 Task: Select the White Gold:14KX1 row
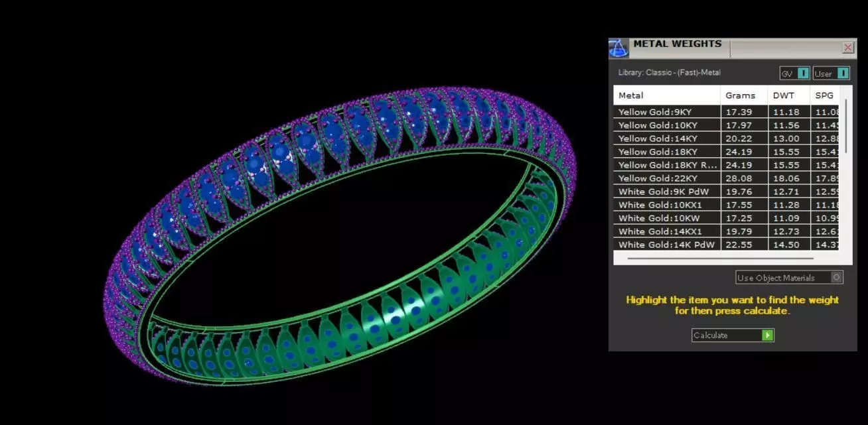coord(727,231)
